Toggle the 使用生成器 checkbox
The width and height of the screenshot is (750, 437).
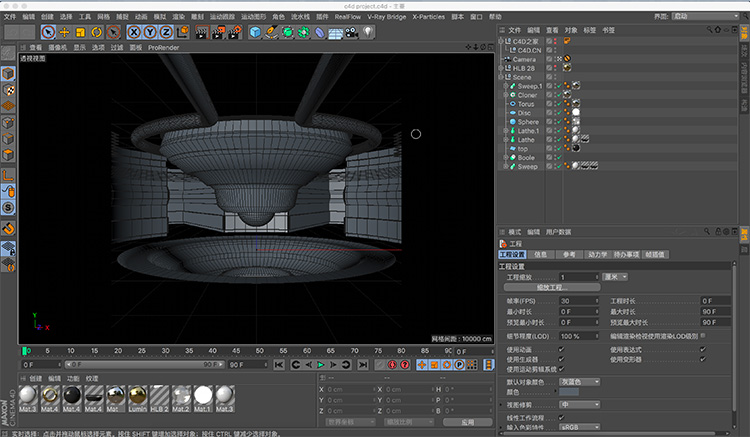click(561, 359)
